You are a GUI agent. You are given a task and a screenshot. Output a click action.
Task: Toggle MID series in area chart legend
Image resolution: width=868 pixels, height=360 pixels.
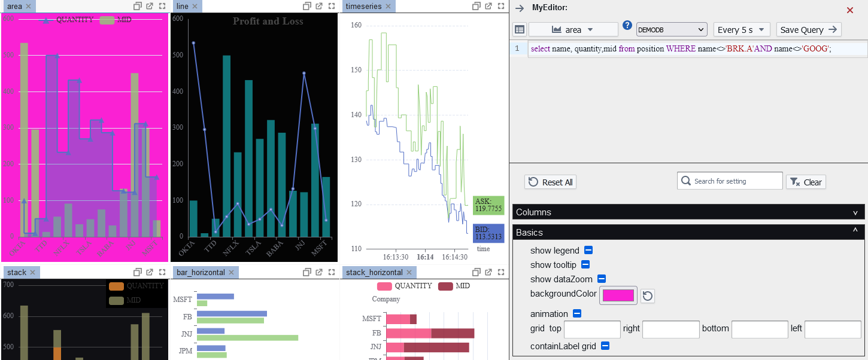click(x=116, y=20)
